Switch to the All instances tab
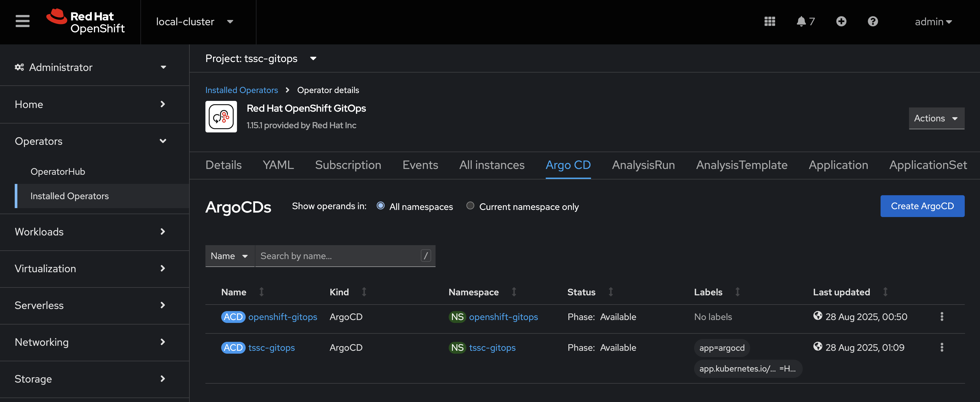The height and width of the screenshot is (402, 980). pos(492,165)
